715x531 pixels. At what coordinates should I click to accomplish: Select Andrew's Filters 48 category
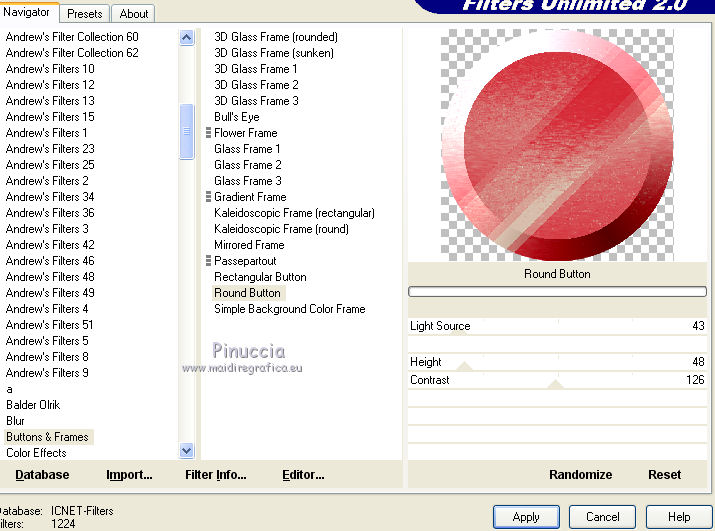50,277
